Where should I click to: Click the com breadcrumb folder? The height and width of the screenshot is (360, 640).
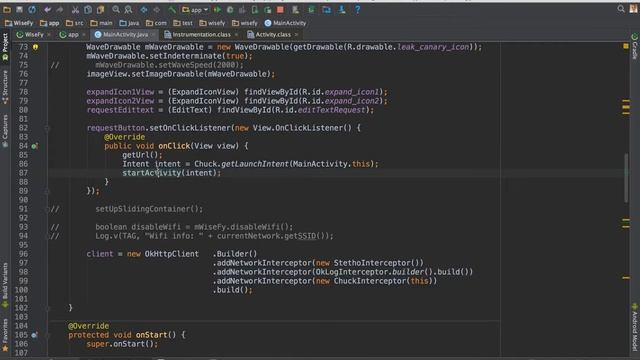[156, 23]
